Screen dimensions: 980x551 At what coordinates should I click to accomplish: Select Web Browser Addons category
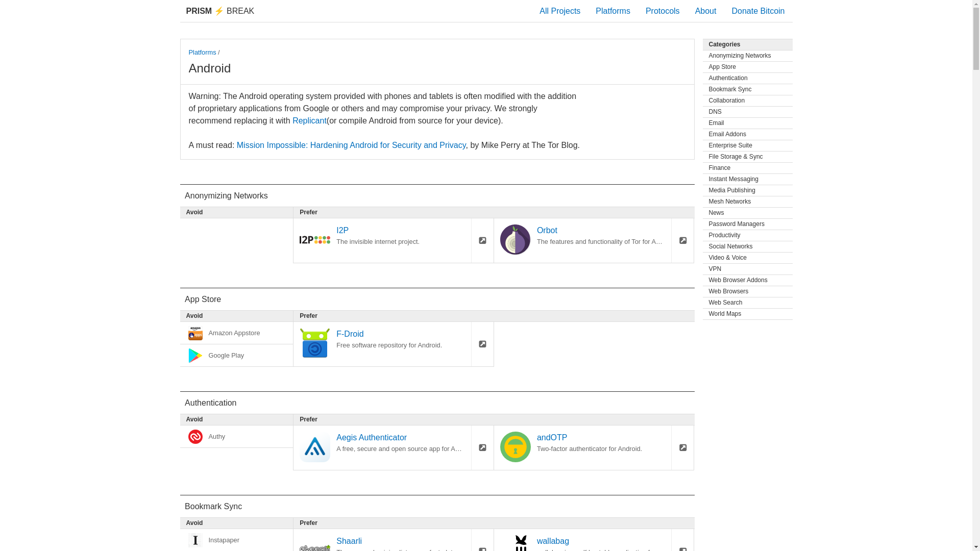coord(747,280)
